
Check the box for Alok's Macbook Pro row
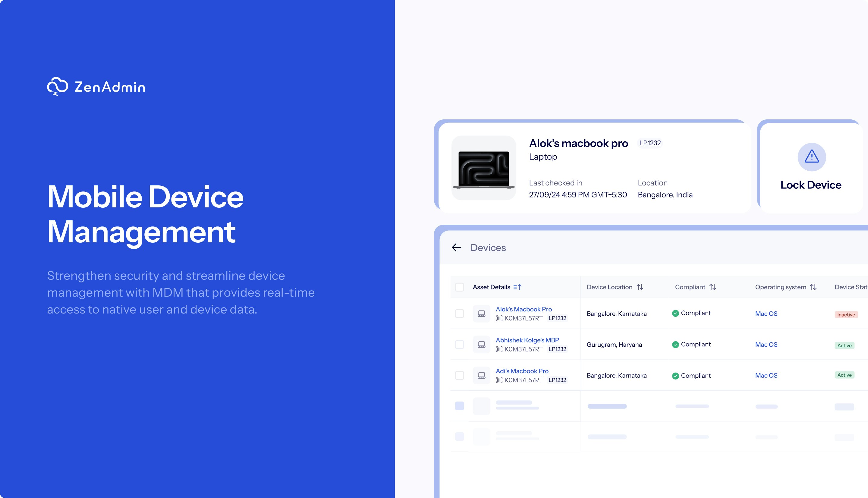(x=460, y=314)
